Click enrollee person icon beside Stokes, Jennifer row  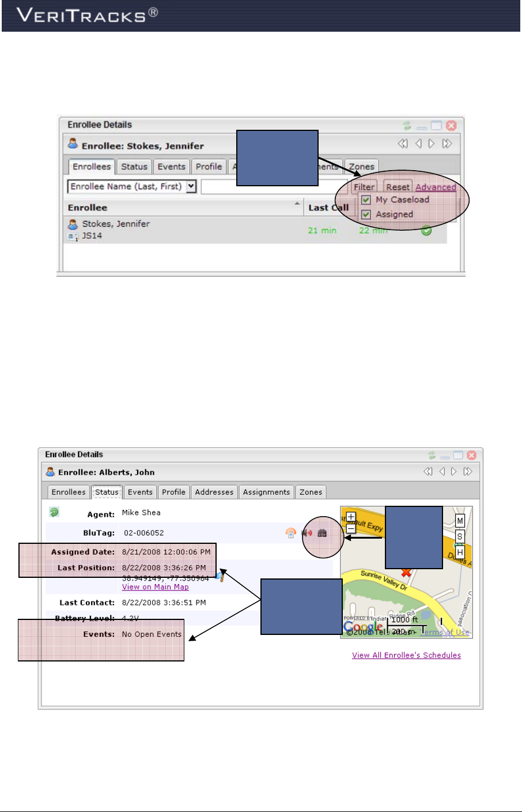(x=73, y=224)
